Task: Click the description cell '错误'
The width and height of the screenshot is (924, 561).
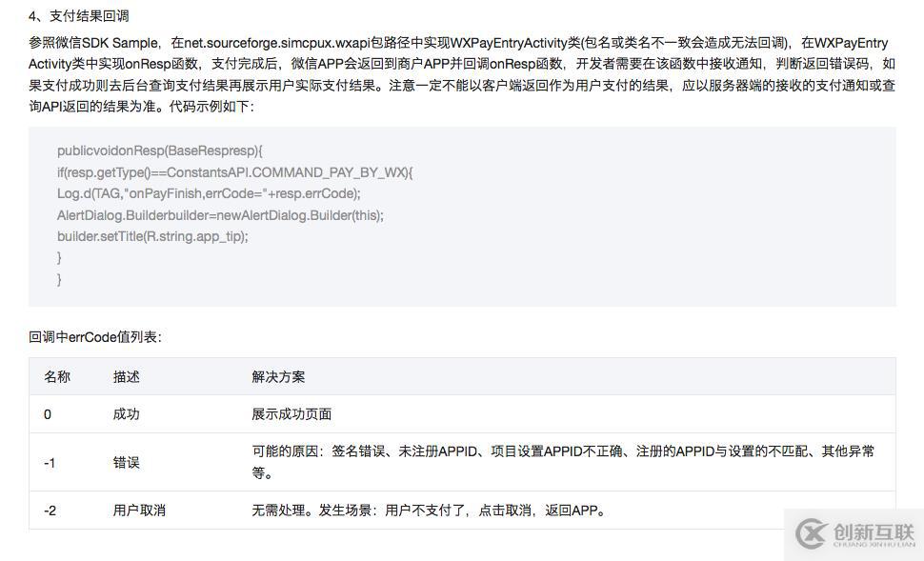Action: (126, 463)
